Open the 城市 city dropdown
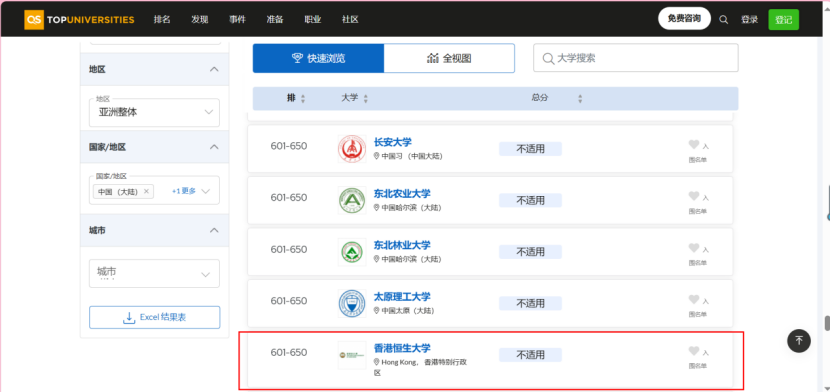Screen dimensions: 831x392 point(154,273)
